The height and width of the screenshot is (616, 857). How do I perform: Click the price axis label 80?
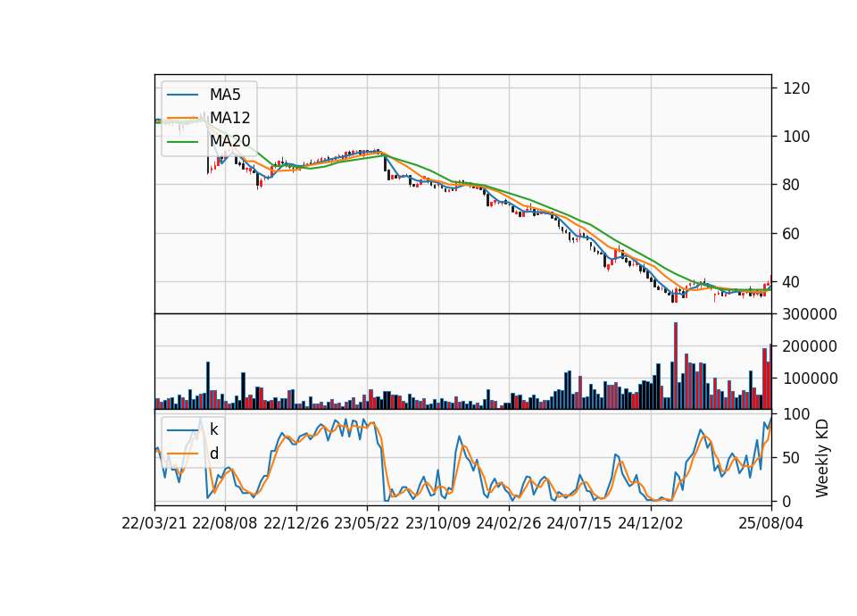[792, 186]
